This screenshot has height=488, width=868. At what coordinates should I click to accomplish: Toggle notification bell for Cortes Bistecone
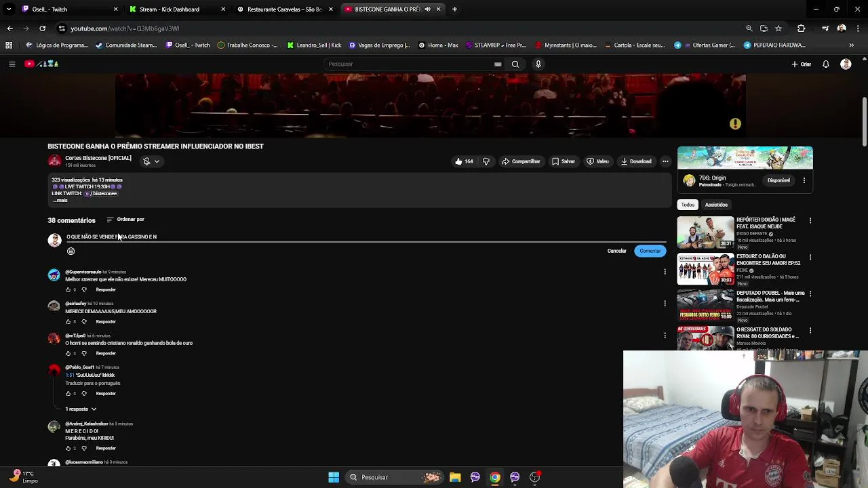[x=151, y=161]
